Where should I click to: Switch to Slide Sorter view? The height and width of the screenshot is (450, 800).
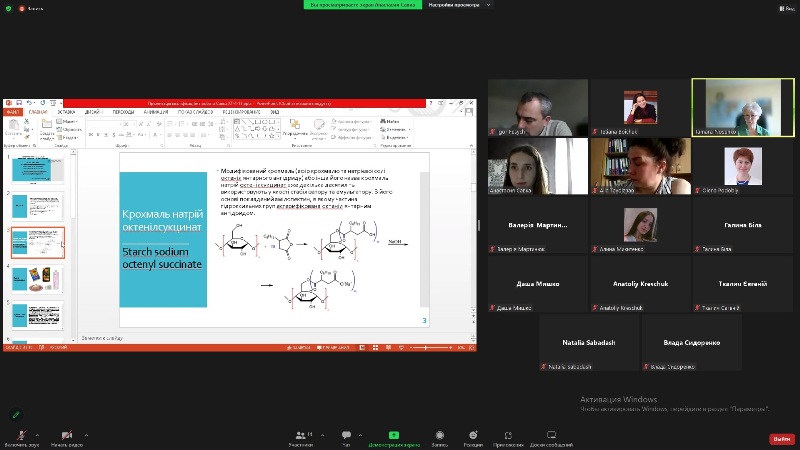pos(376,347)
